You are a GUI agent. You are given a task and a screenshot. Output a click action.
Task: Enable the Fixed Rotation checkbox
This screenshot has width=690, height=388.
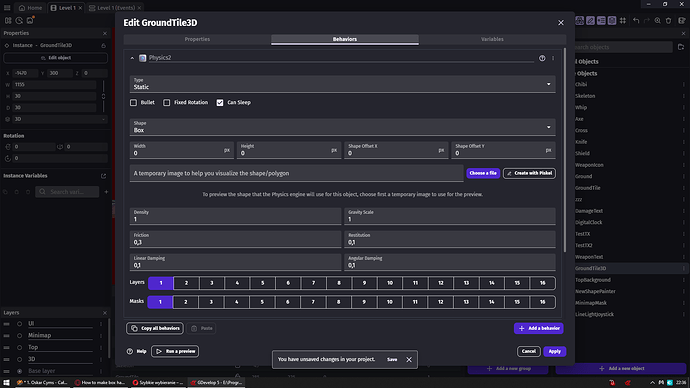pos(167,102)
